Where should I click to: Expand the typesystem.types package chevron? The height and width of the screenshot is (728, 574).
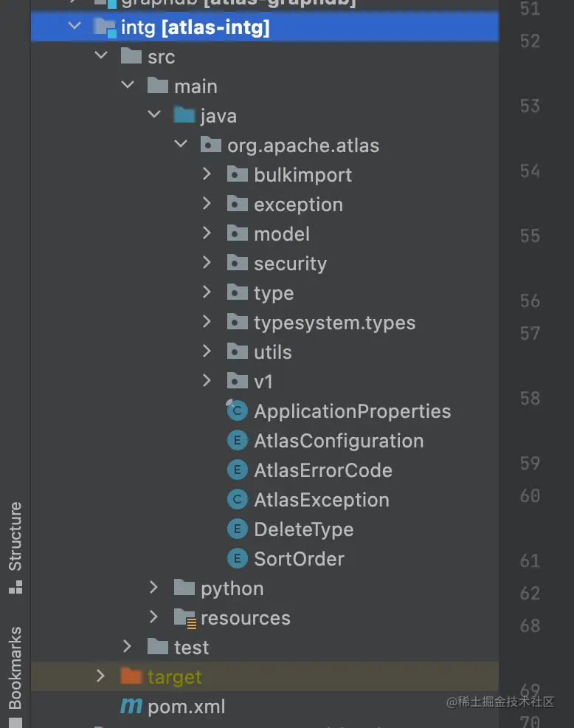207,322
